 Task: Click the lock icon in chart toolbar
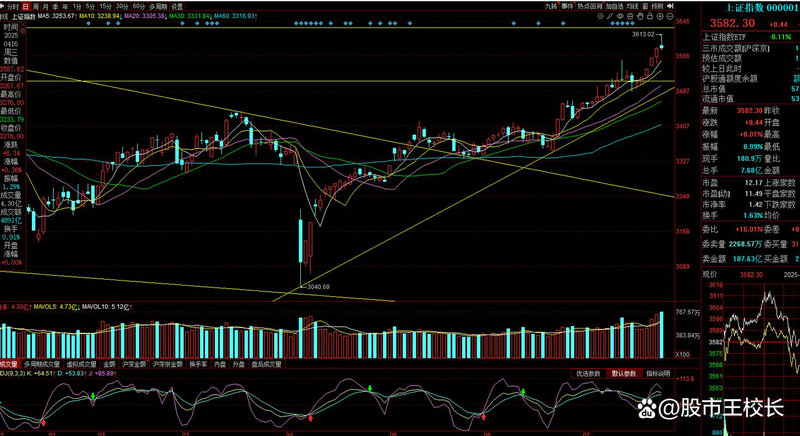tap(647, 16)
